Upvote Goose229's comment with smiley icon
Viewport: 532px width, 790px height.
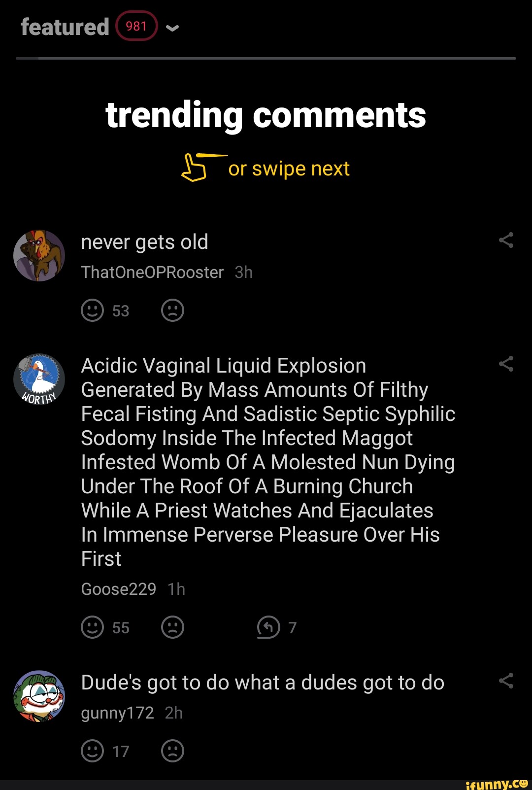point(92,627)
